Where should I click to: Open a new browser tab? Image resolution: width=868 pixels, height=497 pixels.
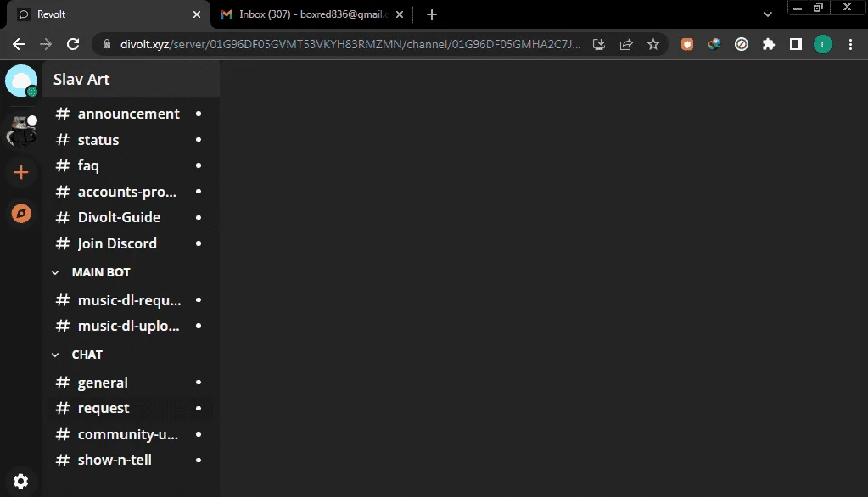432,14
